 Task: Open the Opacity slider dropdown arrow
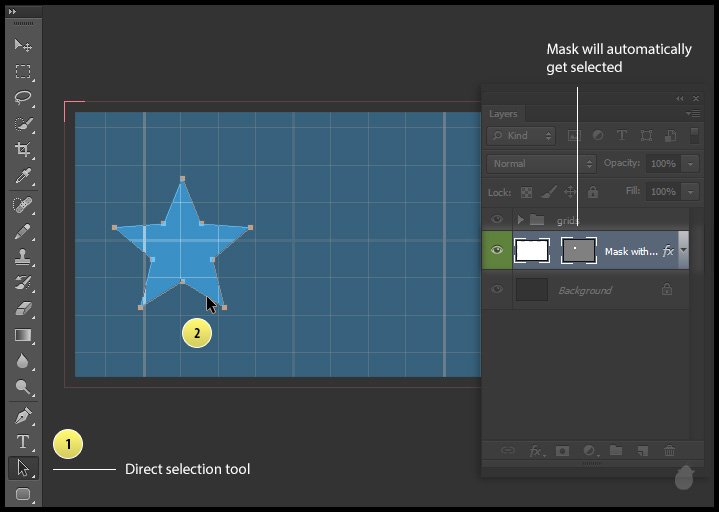click(x=691, y=163)
